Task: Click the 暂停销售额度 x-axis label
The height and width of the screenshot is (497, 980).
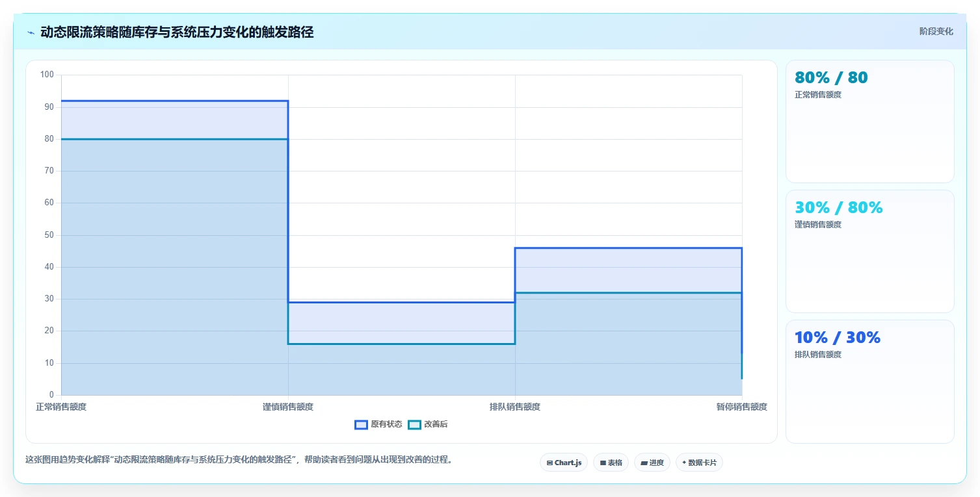Action: point(742,407)
